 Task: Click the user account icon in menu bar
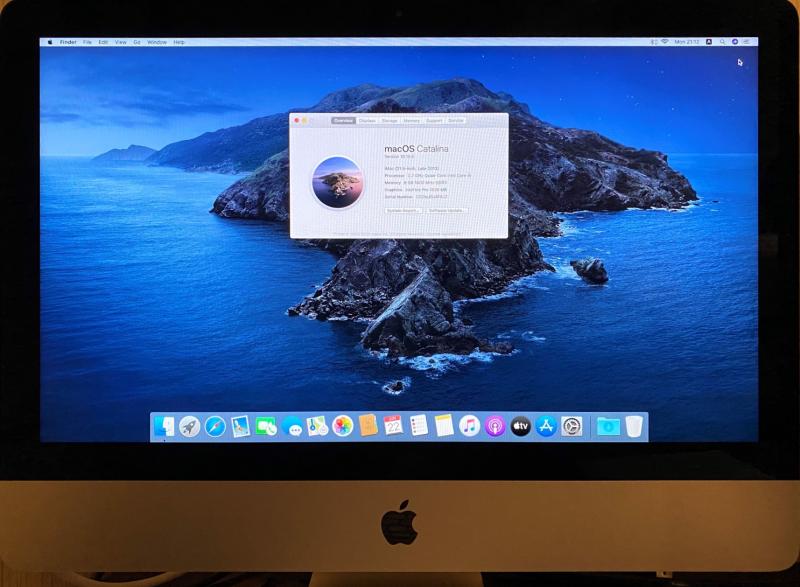[709, 42]
